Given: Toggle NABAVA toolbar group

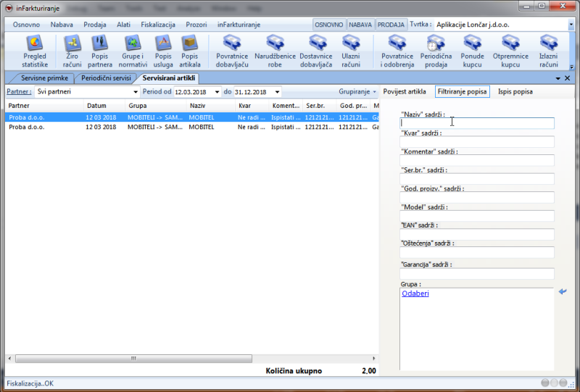Looking at the screenshot, I should coord(360,25).
